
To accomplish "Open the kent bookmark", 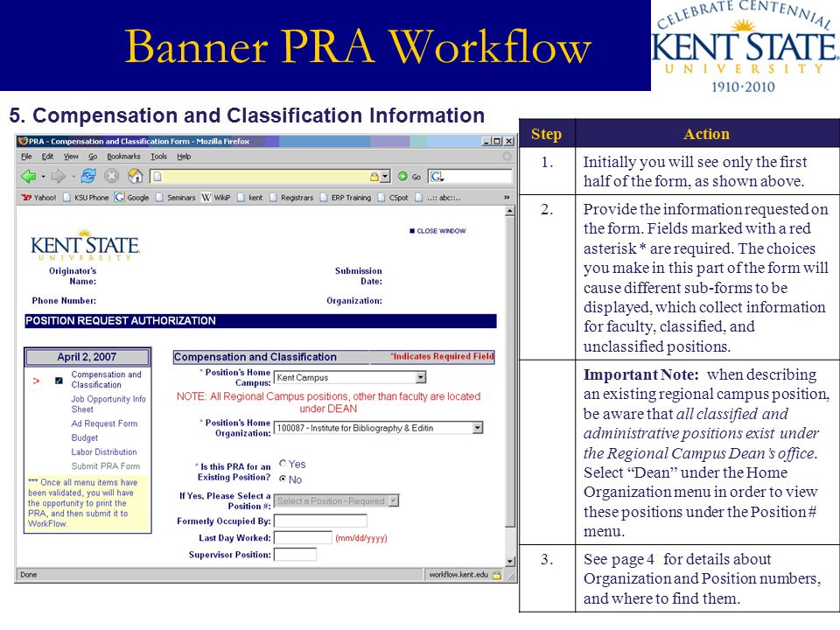I will [x=250, y=198].
